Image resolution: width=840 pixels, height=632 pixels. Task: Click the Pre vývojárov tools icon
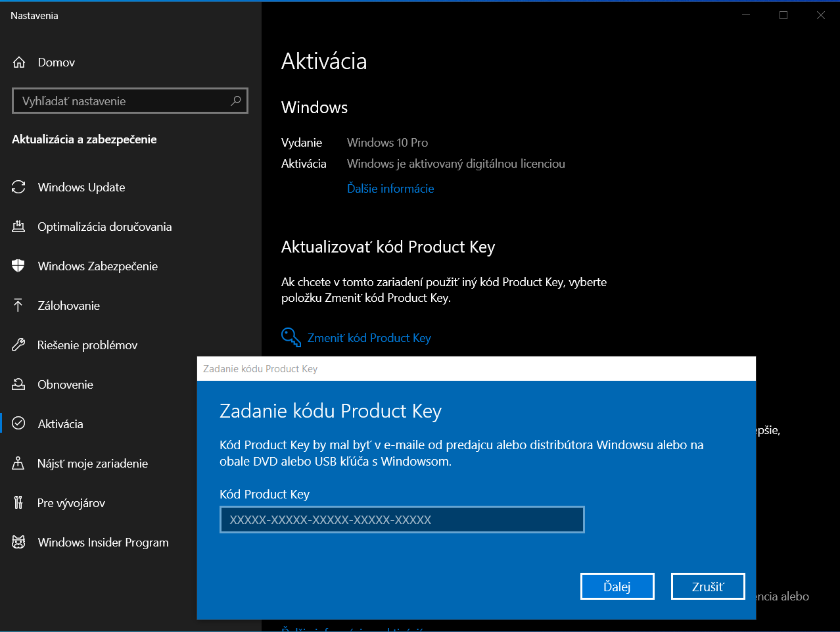coord(18,503)
